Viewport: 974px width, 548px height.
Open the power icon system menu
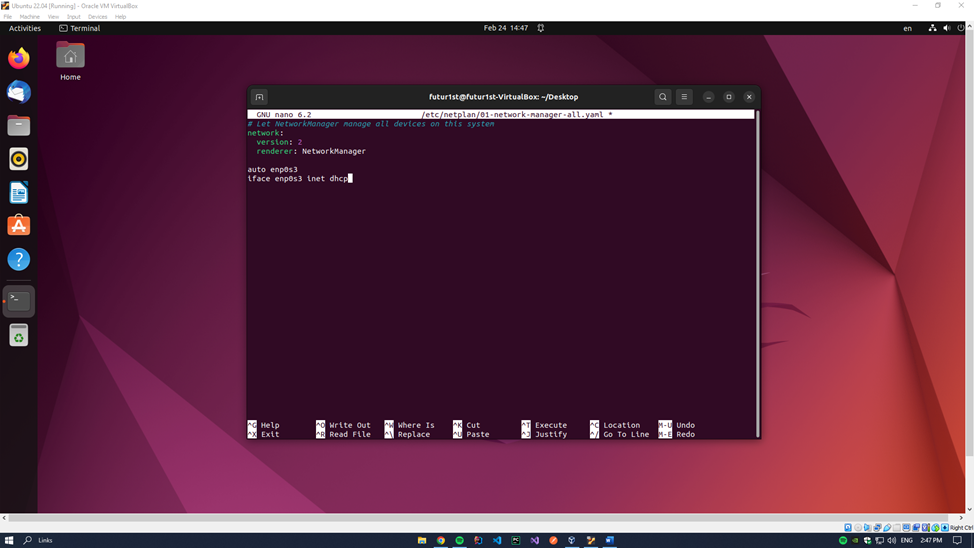960,28
